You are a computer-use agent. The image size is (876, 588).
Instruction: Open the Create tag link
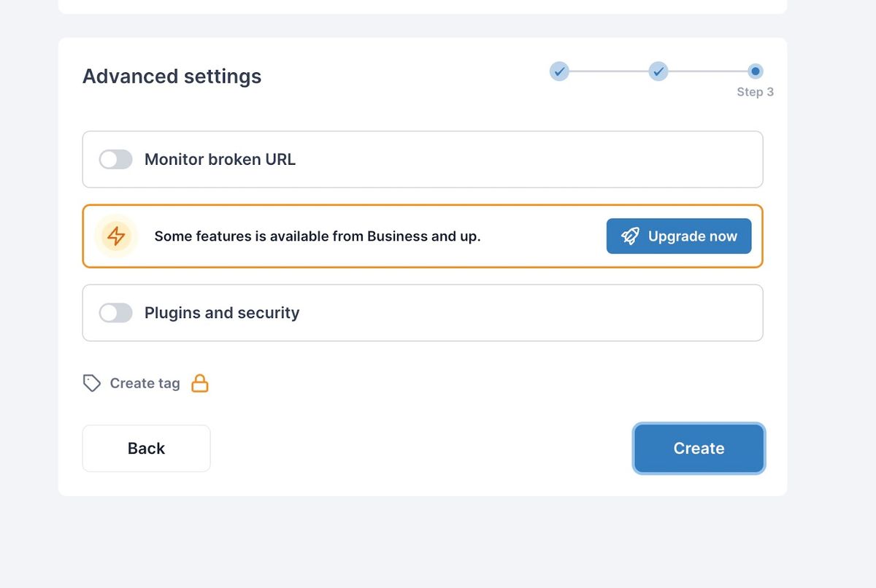[145, 383]
